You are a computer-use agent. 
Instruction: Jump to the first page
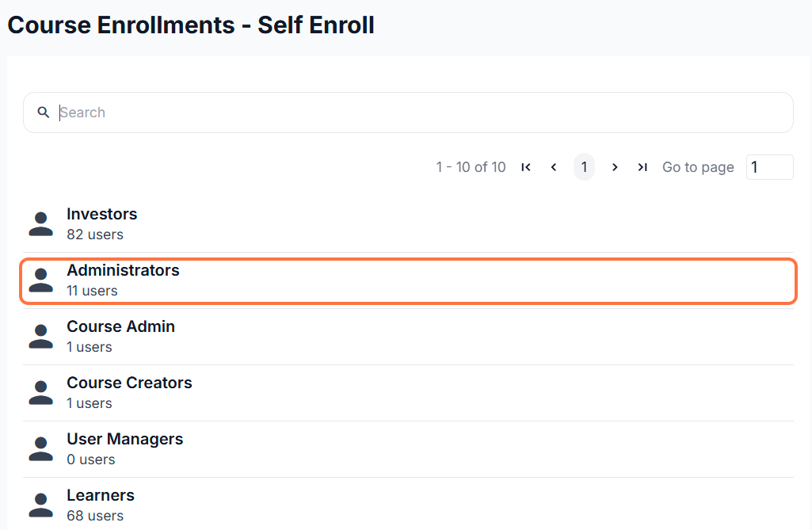pyautogui.click(x=525, y=167)
